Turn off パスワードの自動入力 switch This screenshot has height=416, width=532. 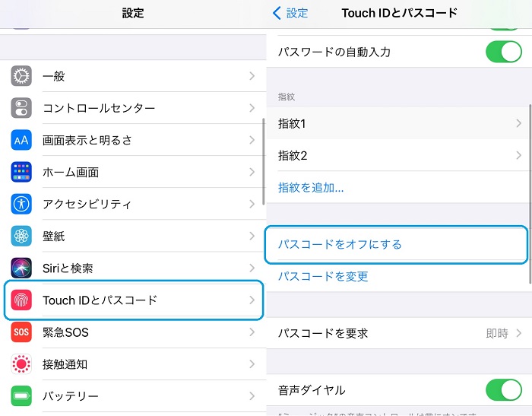pos(503,52)
